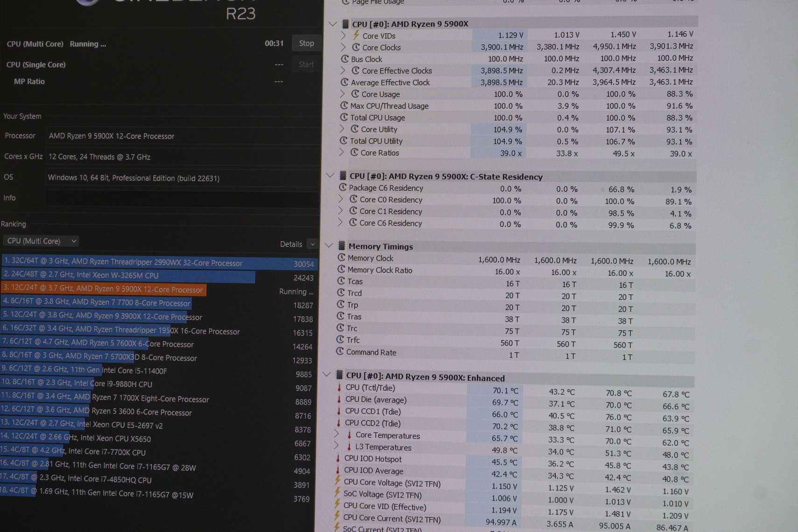Click the Tras timing icon
Screen dimensions: 798x532
click(x=341, y=316)
